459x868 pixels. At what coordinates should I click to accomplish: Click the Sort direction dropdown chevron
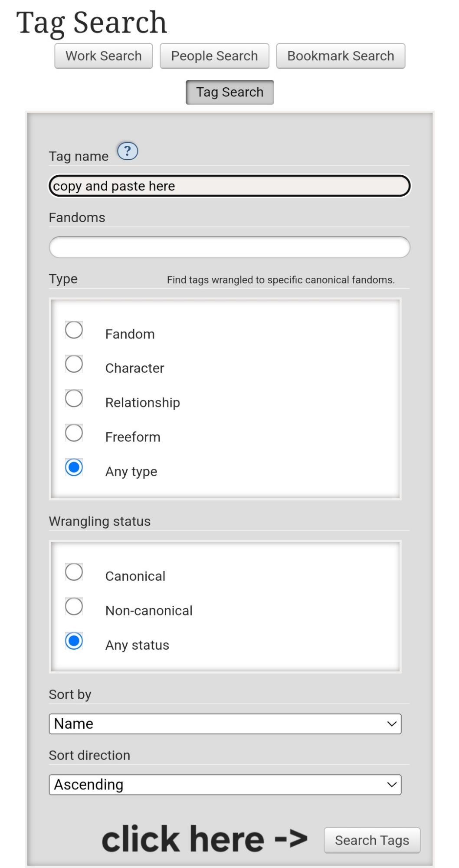pos(392,785)
